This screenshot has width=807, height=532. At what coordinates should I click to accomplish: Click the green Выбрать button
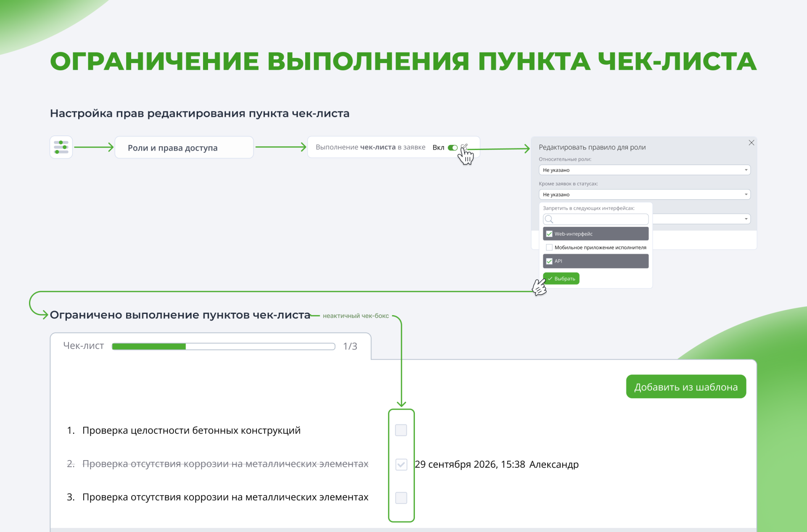click(x=561, y=279)
